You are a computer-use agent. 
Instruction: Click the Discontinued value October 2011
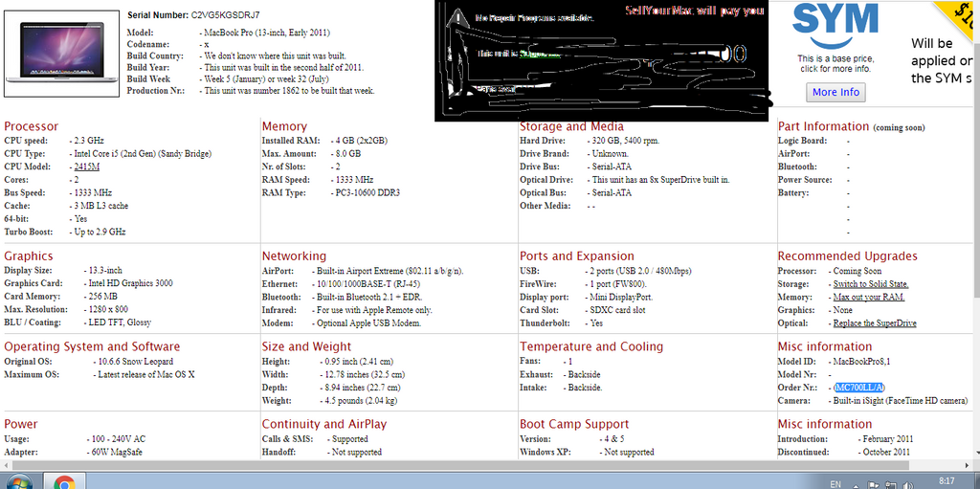click(887, 452)
